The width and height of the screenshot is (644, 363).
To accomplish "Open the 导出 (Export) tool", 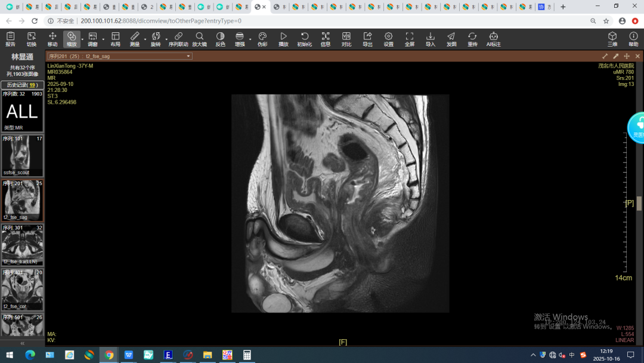I will (x=367, y=39).
